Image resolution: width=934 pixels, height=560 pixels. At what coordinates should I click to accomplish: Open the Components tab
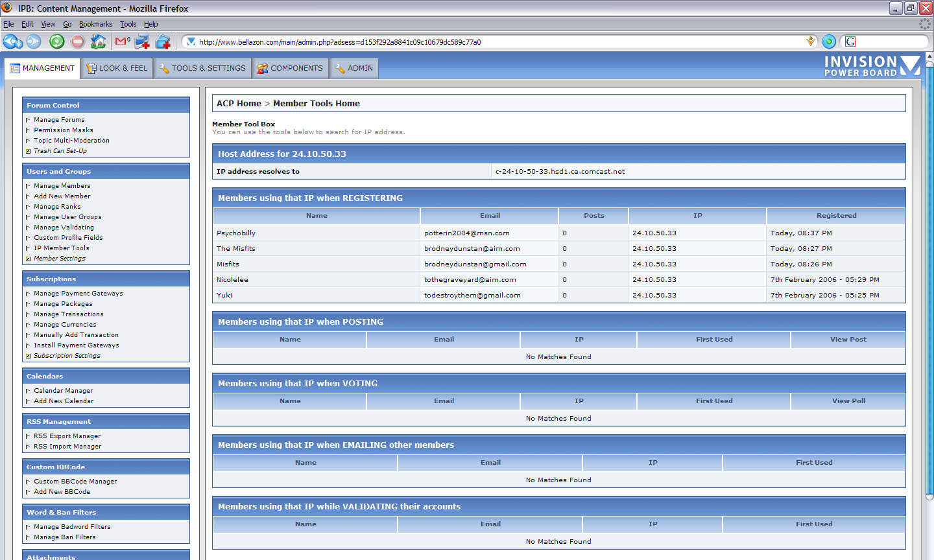tap(290, 68)
